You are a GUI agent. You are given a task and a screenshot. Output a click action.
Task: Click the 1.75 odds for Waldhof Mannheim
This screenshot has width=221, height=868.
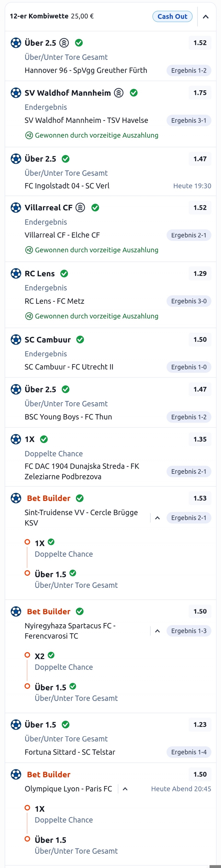click(200, 93)
